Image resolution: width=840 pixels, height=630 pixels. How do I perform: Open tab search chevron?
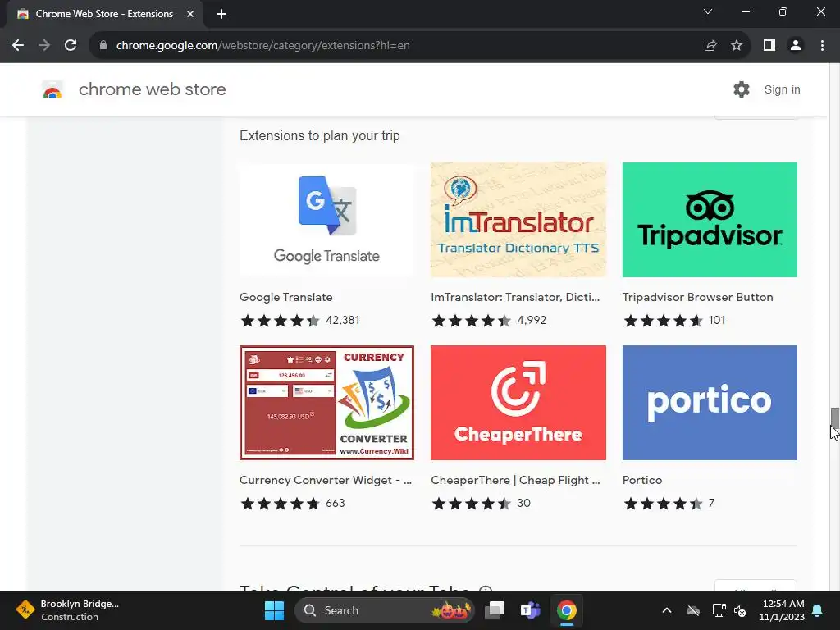(x=708, y=11)
